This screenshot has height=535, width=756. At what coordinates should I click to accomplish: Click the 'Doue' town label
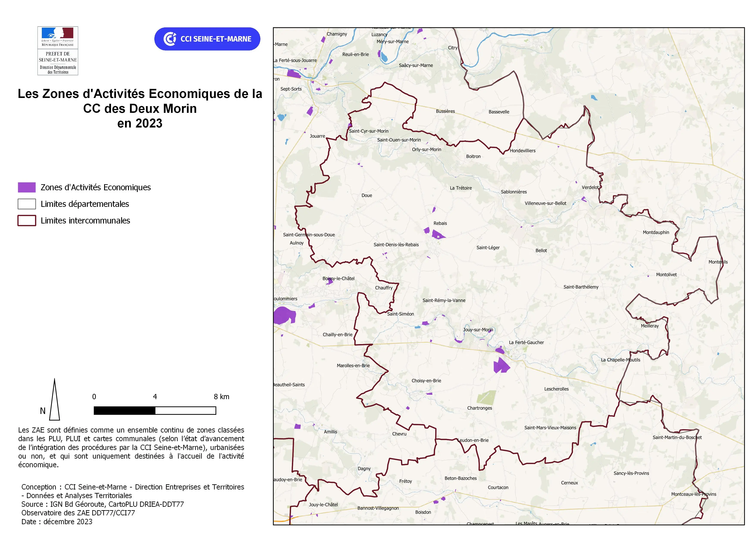[x=367, y=195]
